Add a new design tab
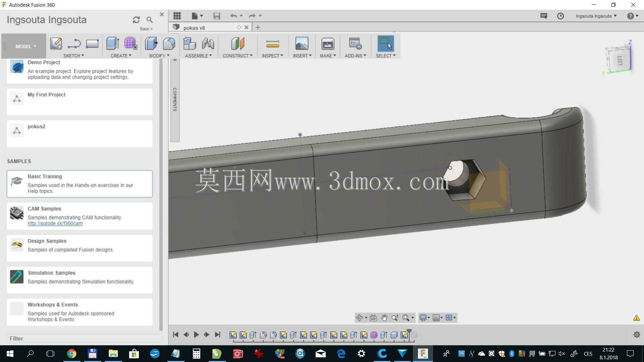Image resolution: width=644 pixels, height=362 pixels. point(258,27)
